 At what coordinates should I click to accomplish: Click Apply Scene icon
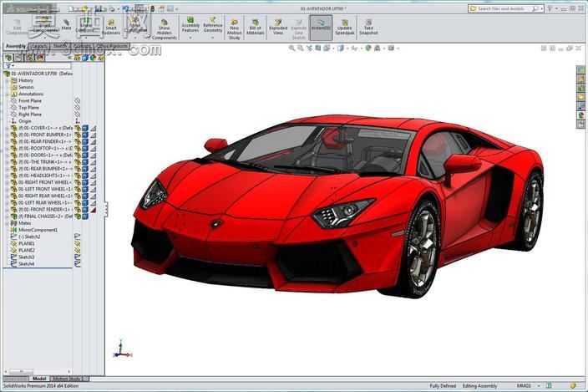378,48
